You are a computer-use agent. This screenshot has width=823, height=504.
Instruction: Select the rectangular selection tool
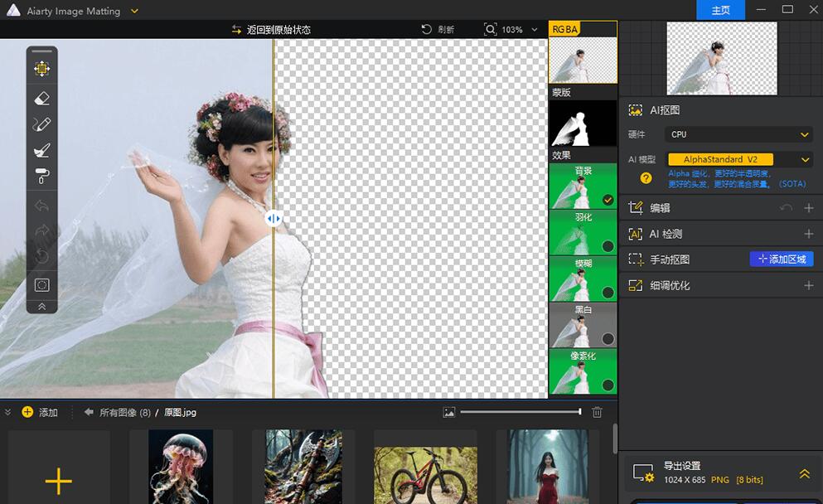41,284
